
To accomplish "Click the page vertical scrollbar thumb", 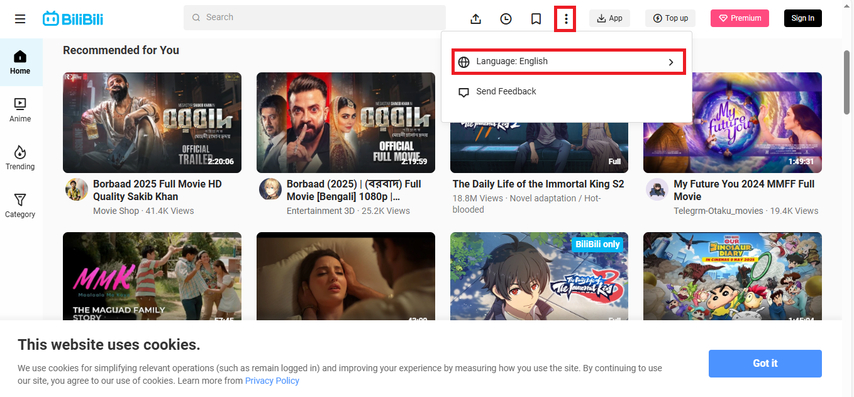I will pyautogui.click(x=847, y=82).
